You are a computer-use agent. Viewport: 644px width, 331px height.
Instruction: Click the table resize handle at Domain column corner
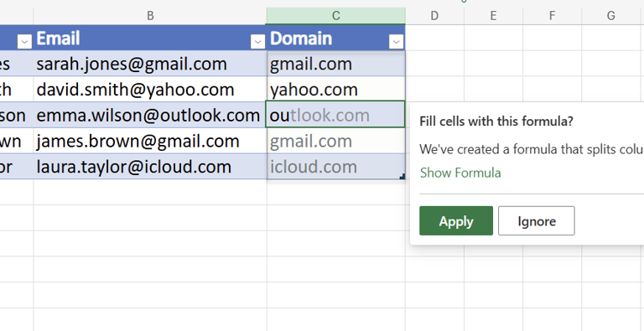pos(402,176)
